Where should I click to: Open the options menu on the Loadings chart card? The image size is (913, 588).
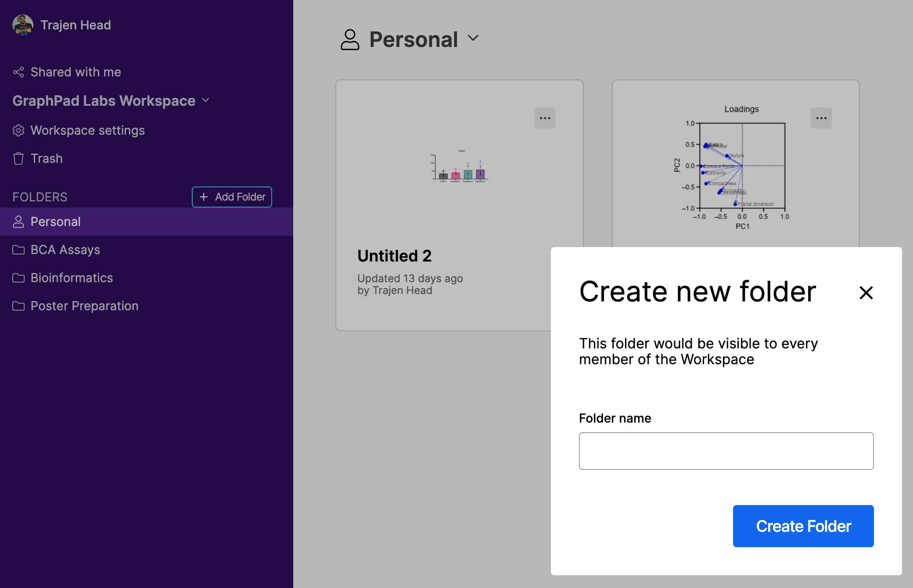pos(821,118)
